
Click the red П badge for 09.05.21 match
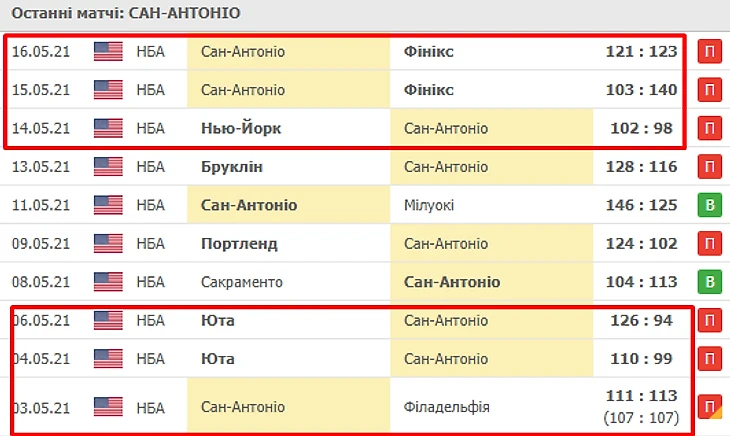[709, 244]
